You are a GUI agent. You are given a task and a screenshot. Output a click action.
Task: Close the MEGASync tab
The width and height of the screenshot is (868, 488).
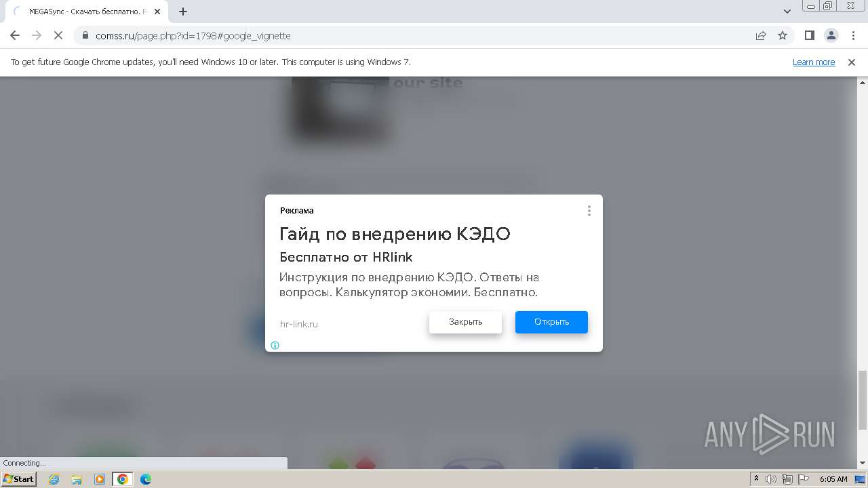coord(157,12)
